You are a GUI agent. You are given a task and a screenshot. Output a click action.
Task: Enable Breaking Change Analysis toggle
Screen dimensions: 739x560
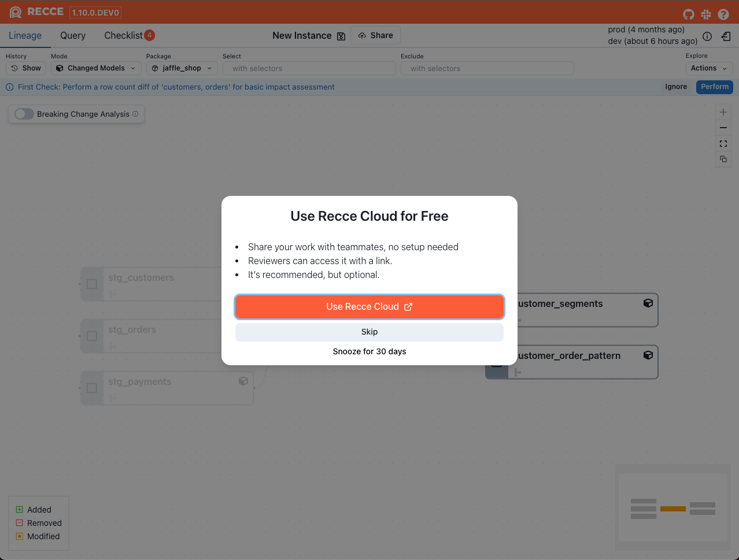[24, 114]
